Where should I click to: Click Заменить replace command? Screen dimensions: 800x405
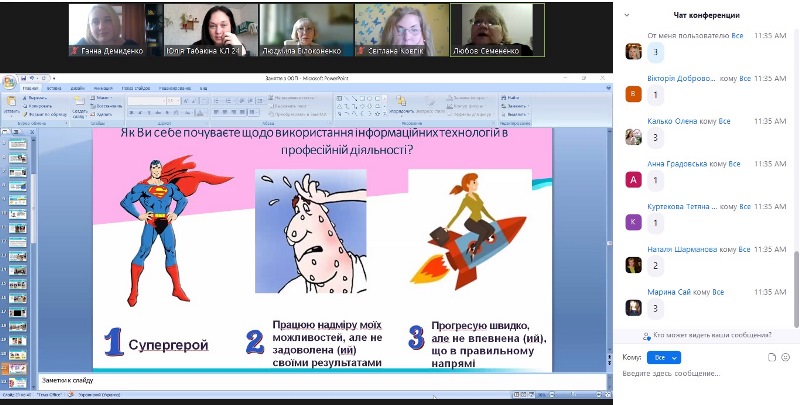(x=514, y=106)
